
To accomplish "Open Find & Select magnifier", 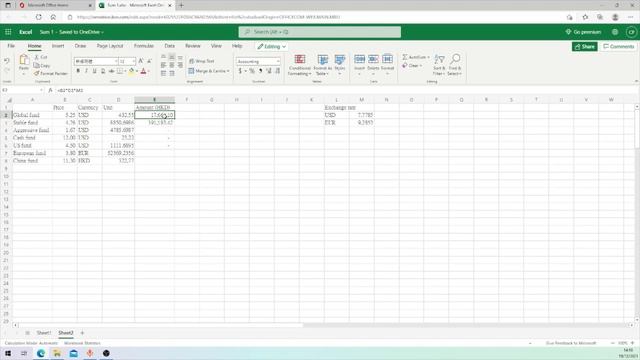I will pos(455,64).
